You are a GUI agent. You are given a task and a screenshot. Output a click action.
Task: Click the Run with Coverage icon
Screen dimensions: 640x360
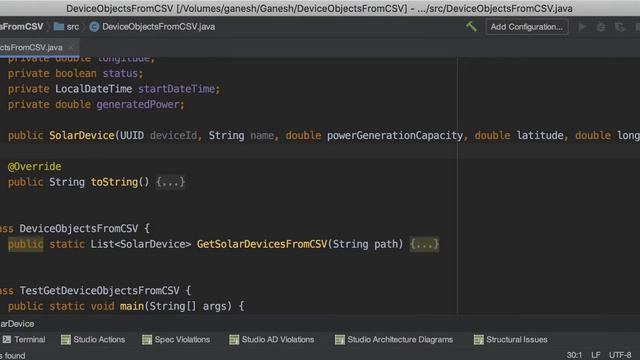(x=620, y=27)
